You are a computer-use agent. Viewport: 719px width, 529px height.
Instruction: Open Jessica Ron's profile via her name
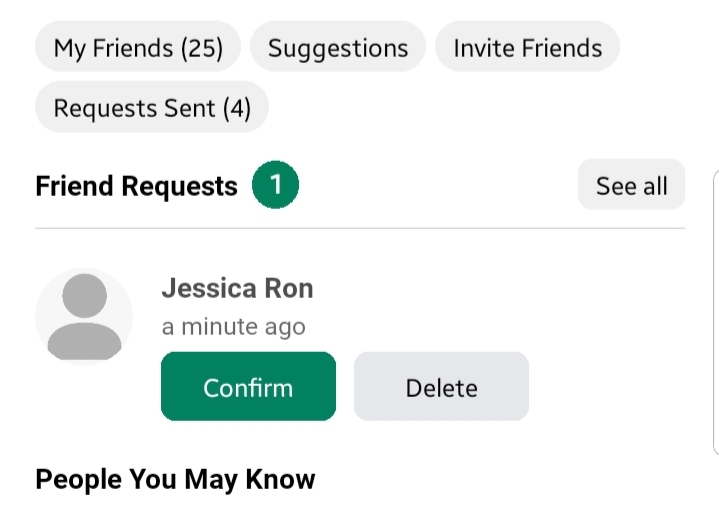click(x=237, y=289)
